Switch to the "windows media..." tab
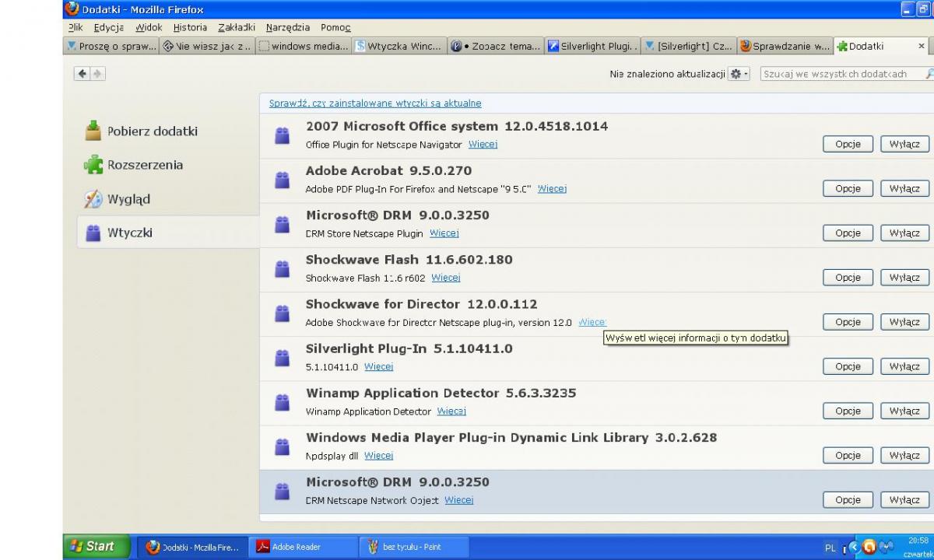 tap(304, 46)
